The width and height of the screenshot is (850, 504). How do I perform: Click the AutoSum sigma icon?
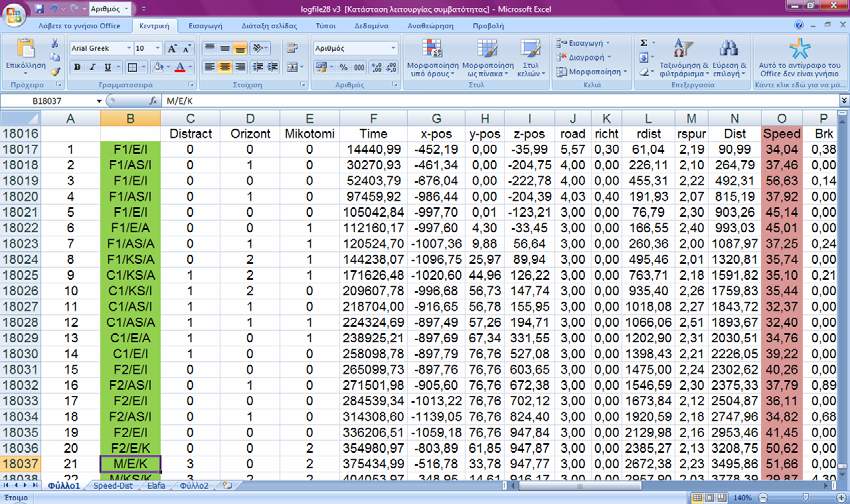pyautogui.click(x=643, y=43)
